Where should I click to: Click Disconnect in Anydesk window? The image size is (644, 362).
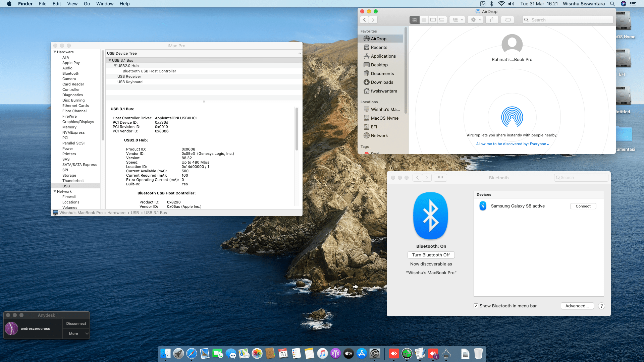(x=76, y=323)
